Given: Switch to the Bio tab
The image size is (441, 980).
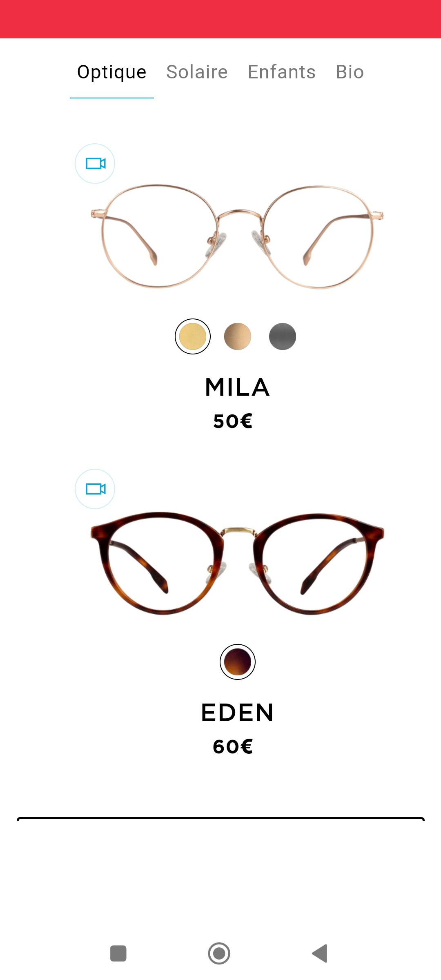Looking at the screenshot, I should point(350,72).
